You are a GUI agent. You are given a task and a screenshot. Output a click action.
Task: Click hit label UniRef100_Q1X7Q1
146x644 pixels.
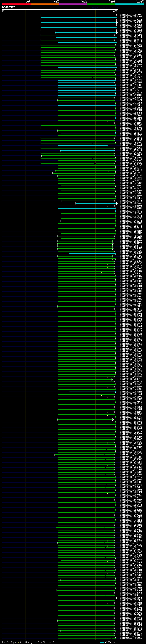[131, 208]
